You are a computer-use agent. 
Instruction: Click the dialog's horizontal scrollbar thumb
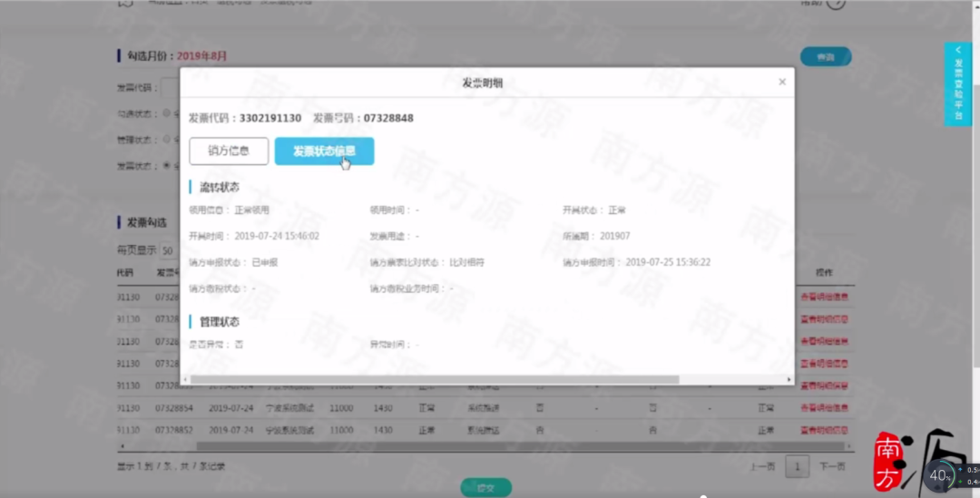(x=435, y=379)
